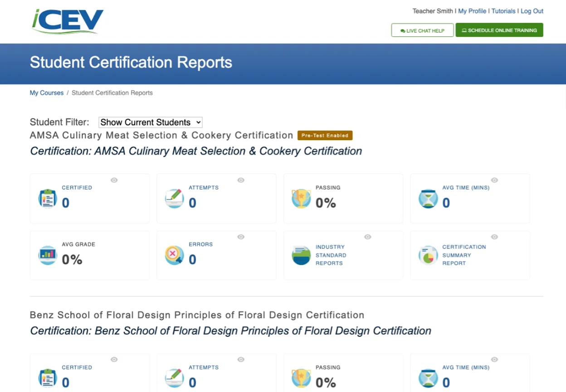The image size is (566, 392).
Task: Click the AMSA Avg Time hourglass icon
Action: click(x=428, y=198)
